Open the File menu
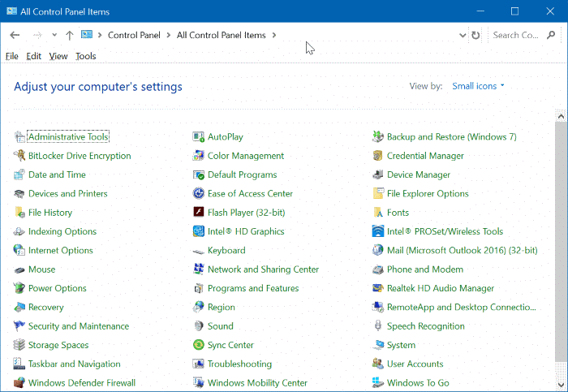Image resolution: width=568 pixels, height=392 pixels. [12, 56]
